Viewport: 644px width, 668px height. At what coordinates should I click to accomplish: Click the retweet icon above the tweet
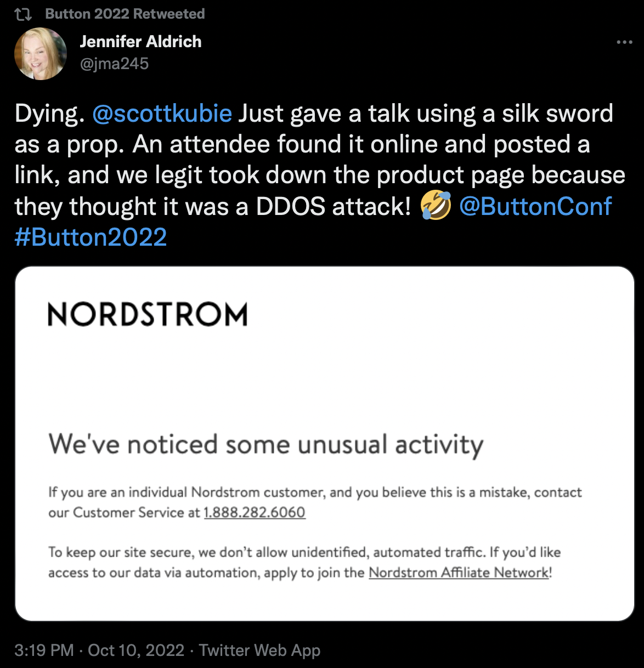pyautogui.click(x=23, y=13)
